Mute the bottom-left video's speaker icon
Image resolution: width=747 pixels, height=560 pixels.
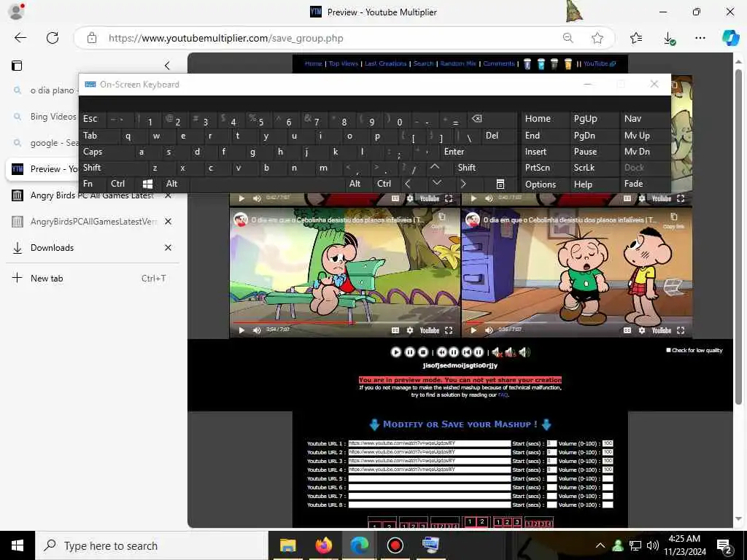click(257, 330)
